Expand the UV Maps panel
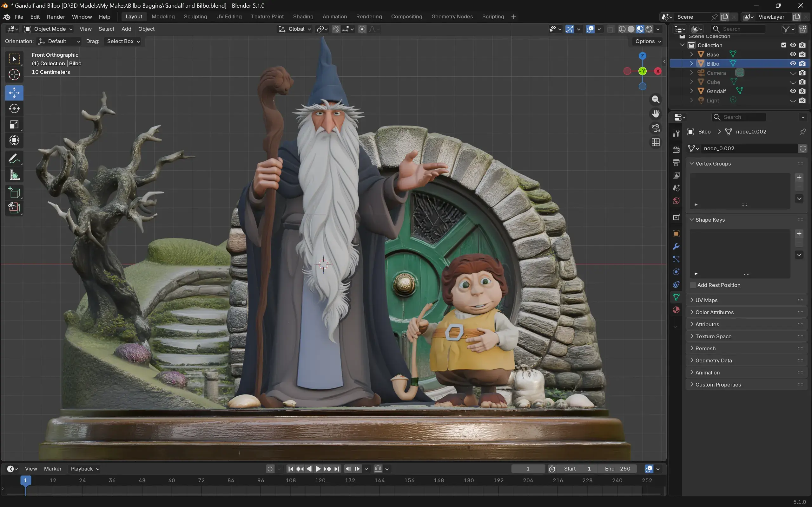Viewport: 812px width, 507px height. 746,300
